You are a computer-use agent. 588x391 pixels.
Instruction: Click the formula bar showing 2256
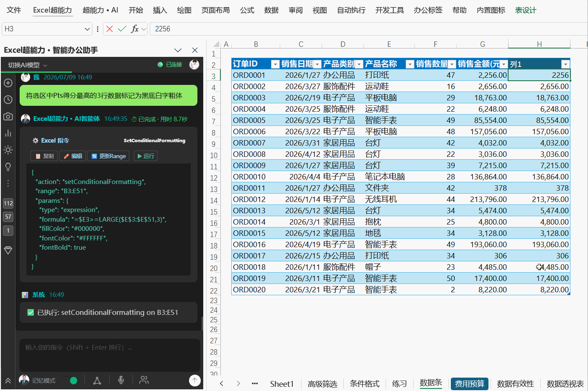368,29
